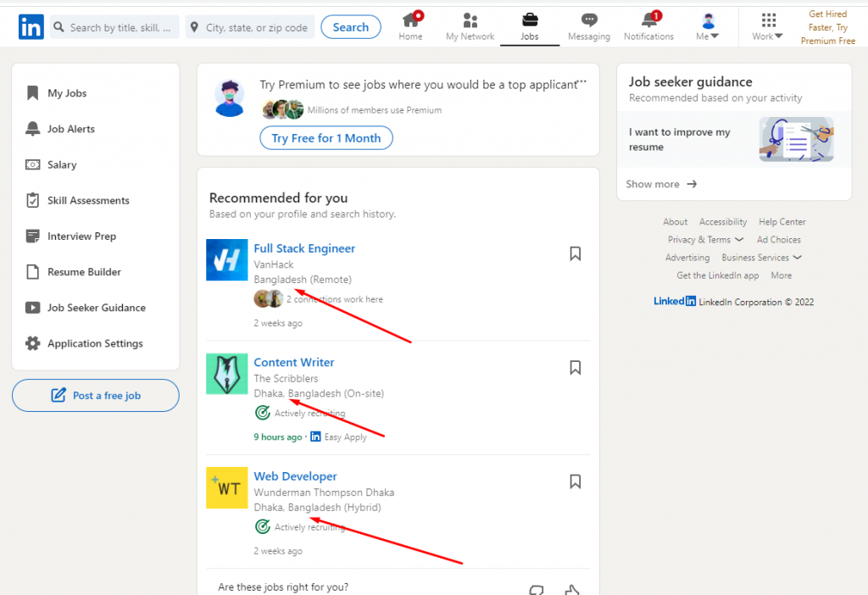Open Help Center footer link
The image size is (868, 595).
(782, 222)
